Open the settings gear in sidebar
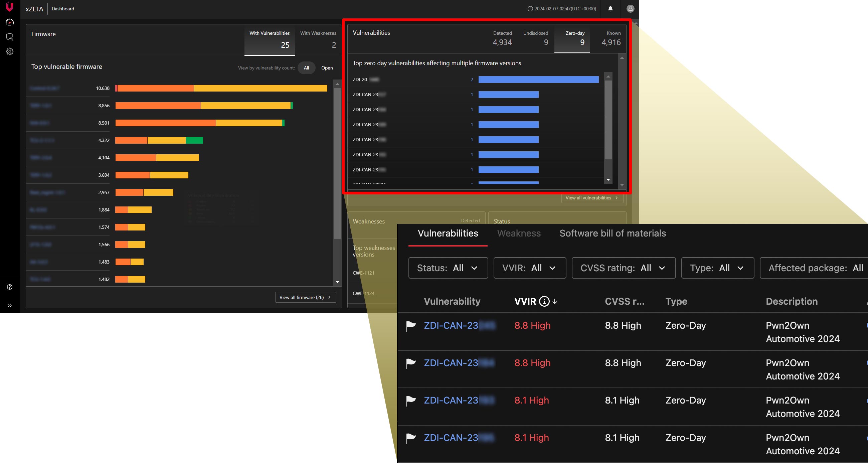This screenshot has height=463, width=868. coord(10,51)
